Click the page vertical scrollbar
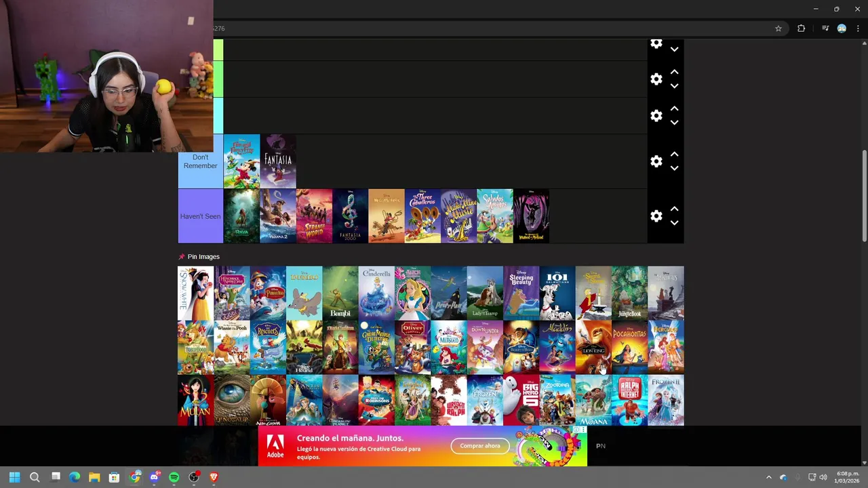The width and height of the screenshot is (868, 488). pyautogui.click(x=864, y=195)
